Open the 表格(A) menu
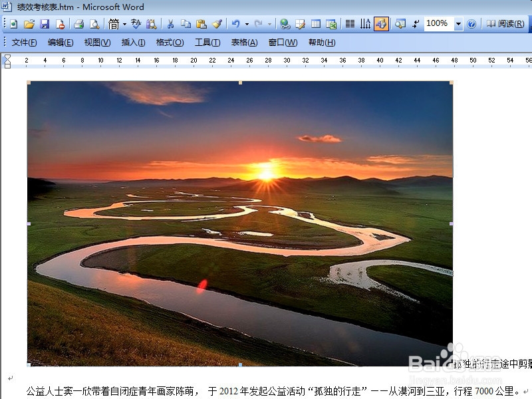This screenshot has width=532, height=399. (244, 43)
